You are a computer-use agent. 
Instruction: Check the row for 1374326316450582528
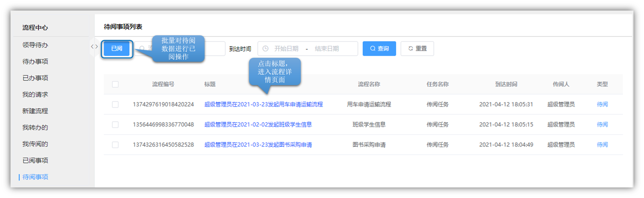[115, 145]
